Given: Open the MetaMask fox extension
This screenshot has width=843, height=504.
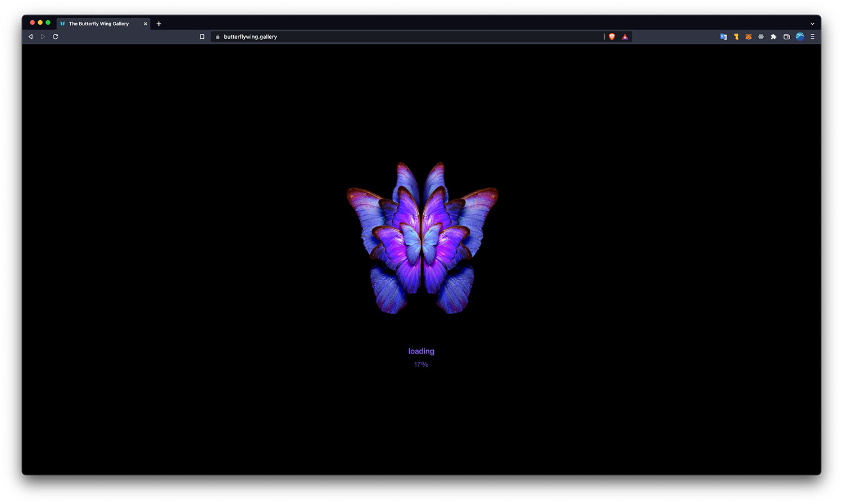Looking at the screenshot, I should (749, 37).
